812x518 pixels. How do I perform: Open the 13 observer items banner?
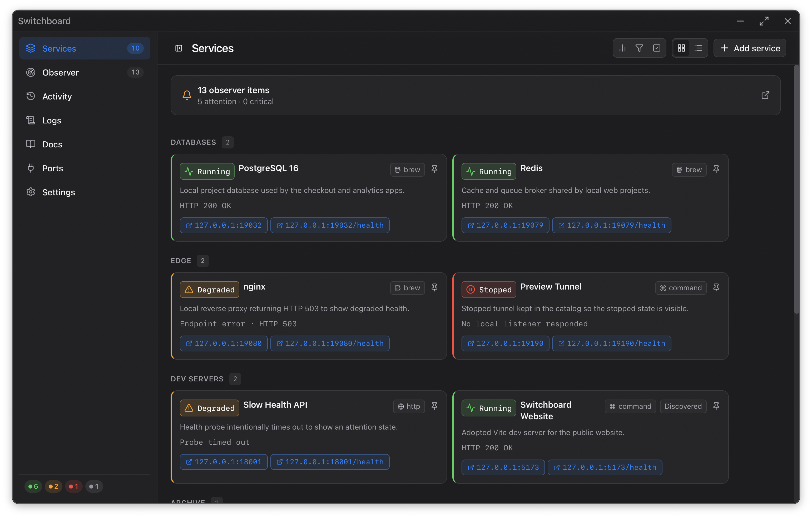click(476, 95)
